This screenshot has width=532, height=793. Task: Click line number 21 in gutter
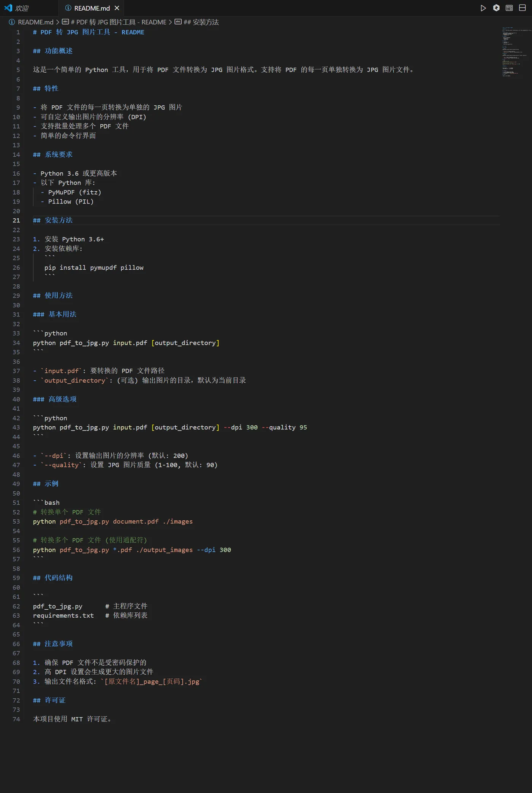pos(16,220)
